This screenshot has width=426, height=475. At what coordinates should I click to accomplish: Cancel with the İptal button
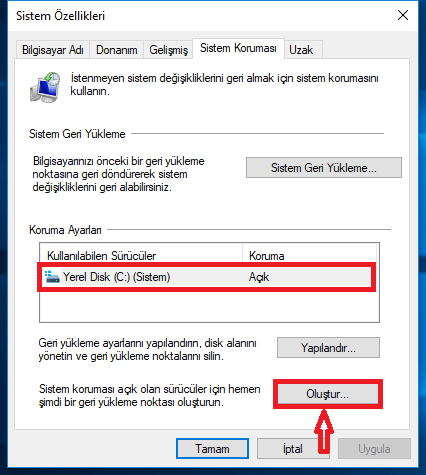pyautogui.click(x=293, y=449)
